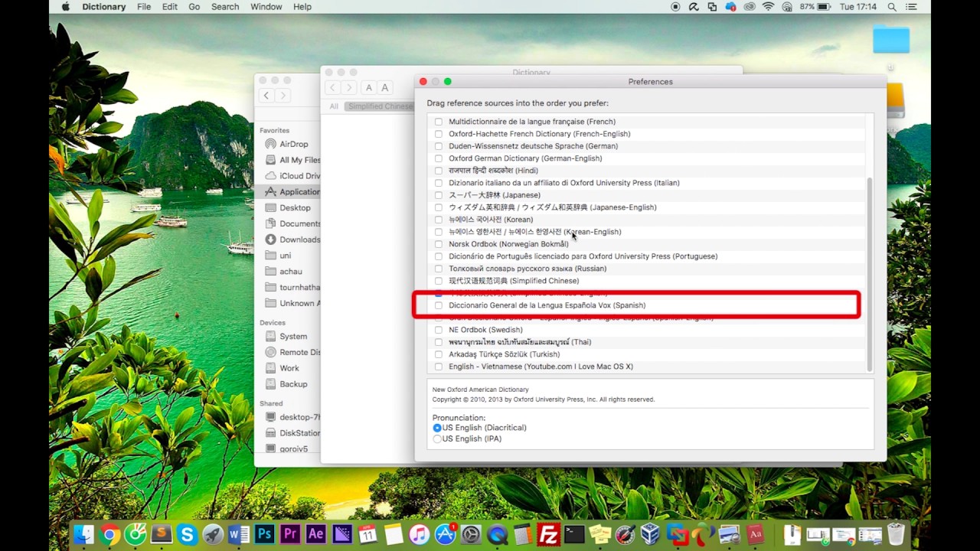980x551 pixels.
Task: Check the Norsk Ordbok checkbox
Action: pyautogui.click(x=439, y=244)
